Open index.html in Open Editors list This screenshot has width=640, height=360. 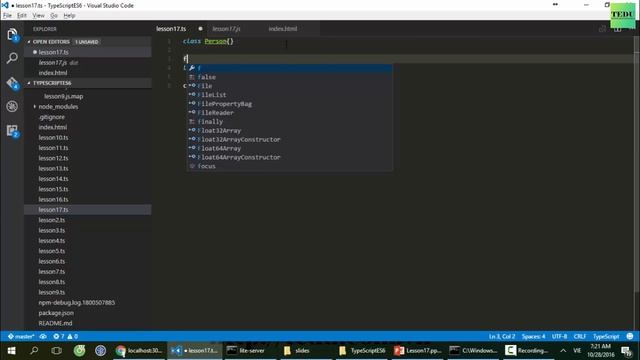click(x=88, y=73)
